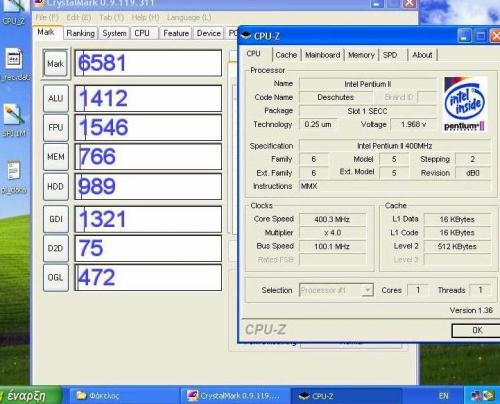Run the D2D benchmark button
This screenshot has width=500, height=404.
tap(56, 248)
